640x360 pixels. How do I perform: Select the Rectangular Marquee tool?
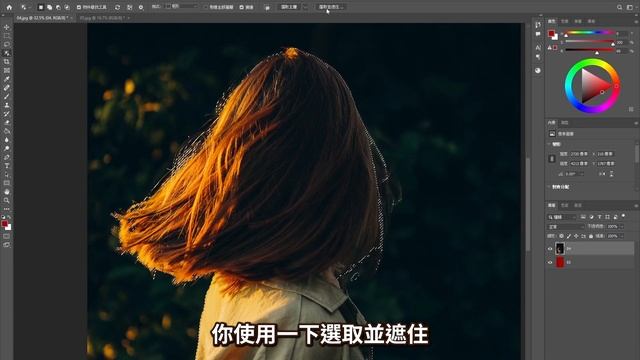(x=7, y=36)
